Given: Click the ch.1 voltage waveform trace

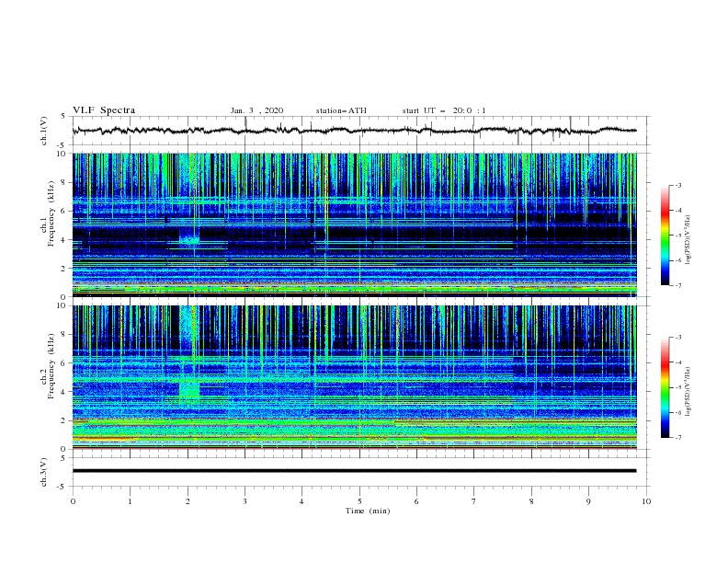Looking at the screenshot, I should click(354, 131).
